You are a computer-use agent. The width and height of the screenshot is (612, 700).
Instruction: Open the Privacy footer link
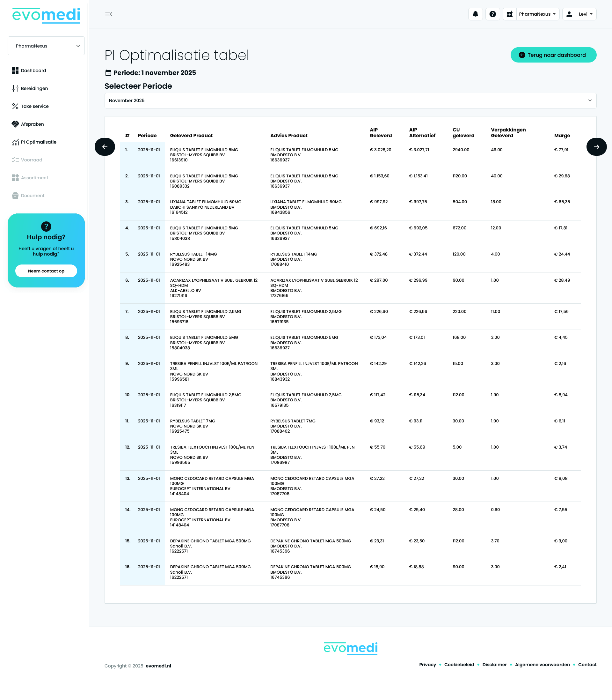[427, 665]
